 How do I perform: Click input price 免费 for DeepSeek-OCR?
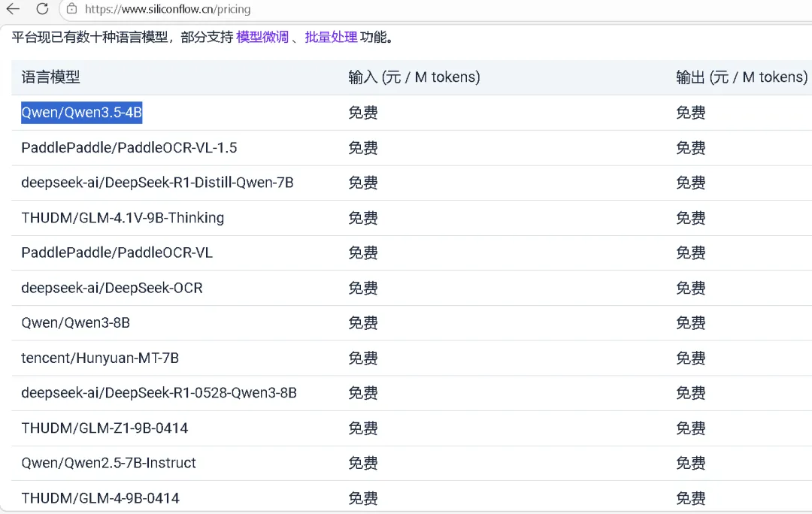click(x=363, y=288)
